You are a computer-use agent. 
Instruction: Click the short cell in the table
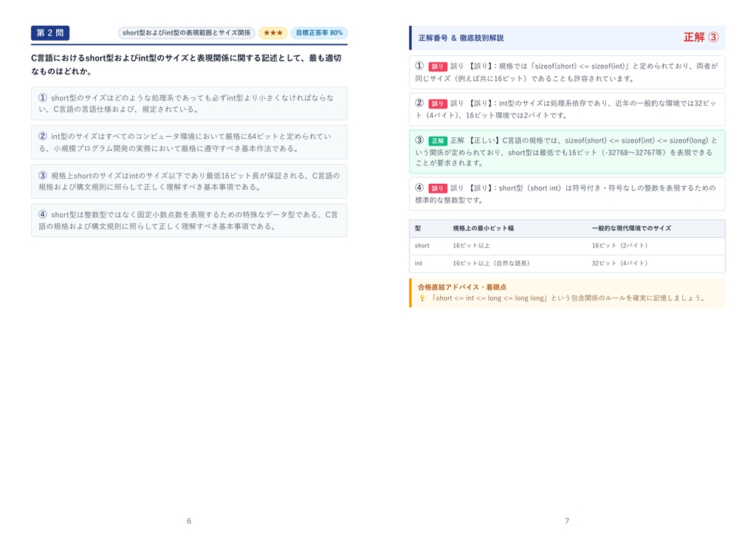click(422, 245)
